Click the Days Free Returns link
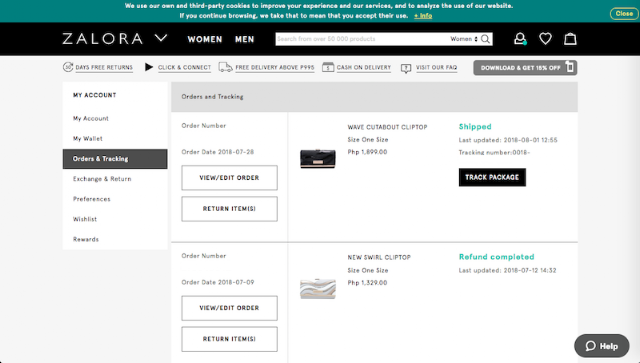Image resolution: width=640 pixels, height=363 pixels. click(104, 68)
